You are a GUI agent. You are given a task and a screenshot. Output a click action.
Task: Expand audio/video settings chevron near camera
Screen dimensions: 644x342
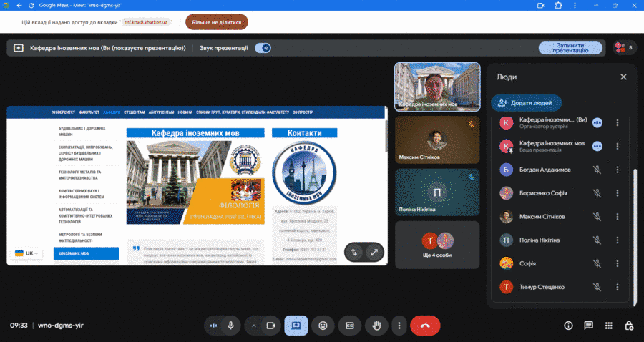pos(254,326)
